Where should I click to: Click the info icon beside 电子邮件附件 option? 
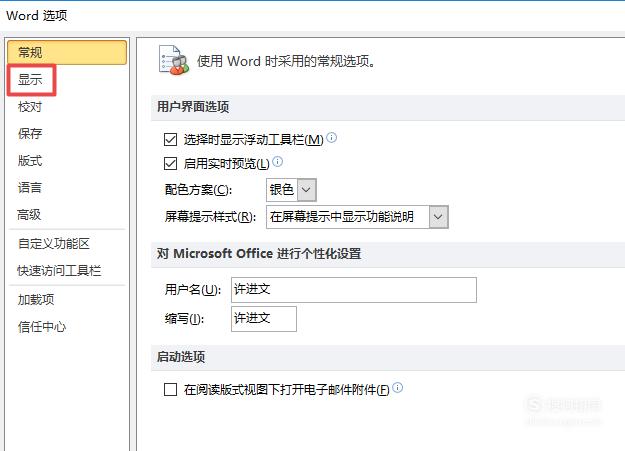pos(397,388)
